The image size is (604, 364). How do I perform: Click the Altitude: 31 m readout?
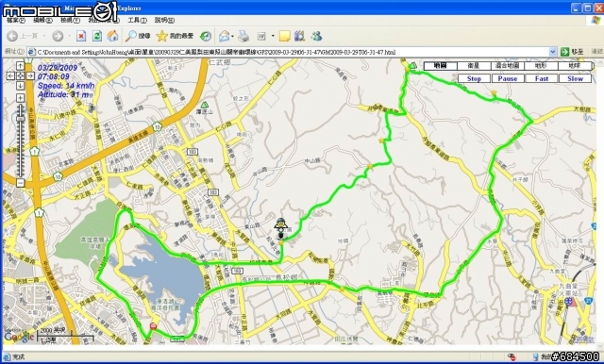[63, 94]
